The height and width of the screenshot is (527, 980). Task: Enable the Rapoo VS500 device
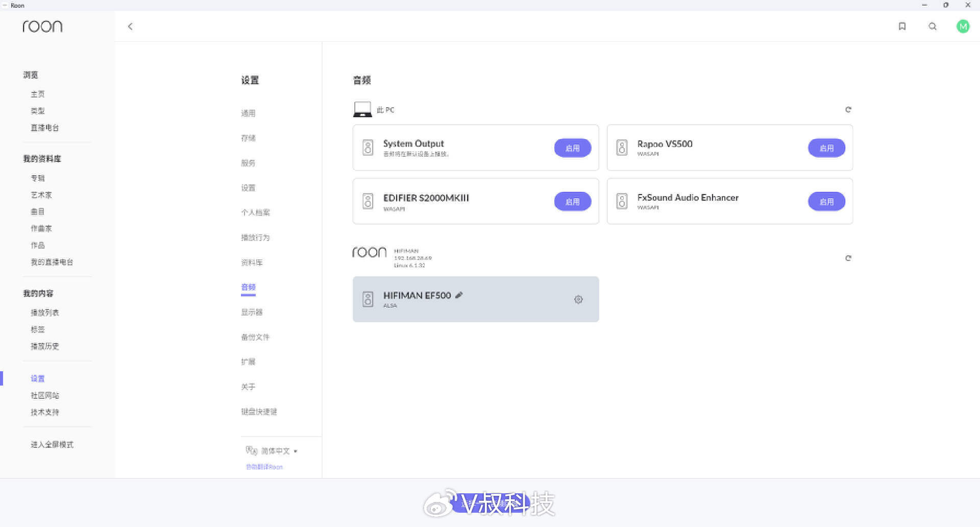click(x=826, y=148)
